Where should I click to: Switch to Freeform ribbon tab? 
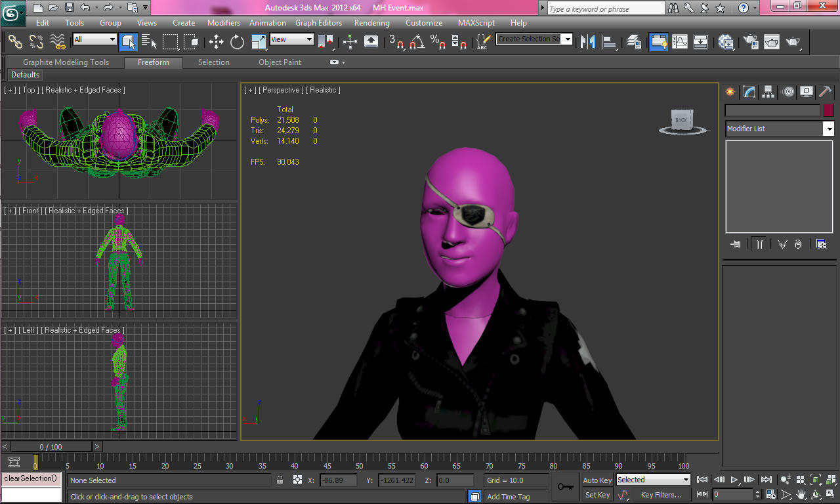point(153,62)
